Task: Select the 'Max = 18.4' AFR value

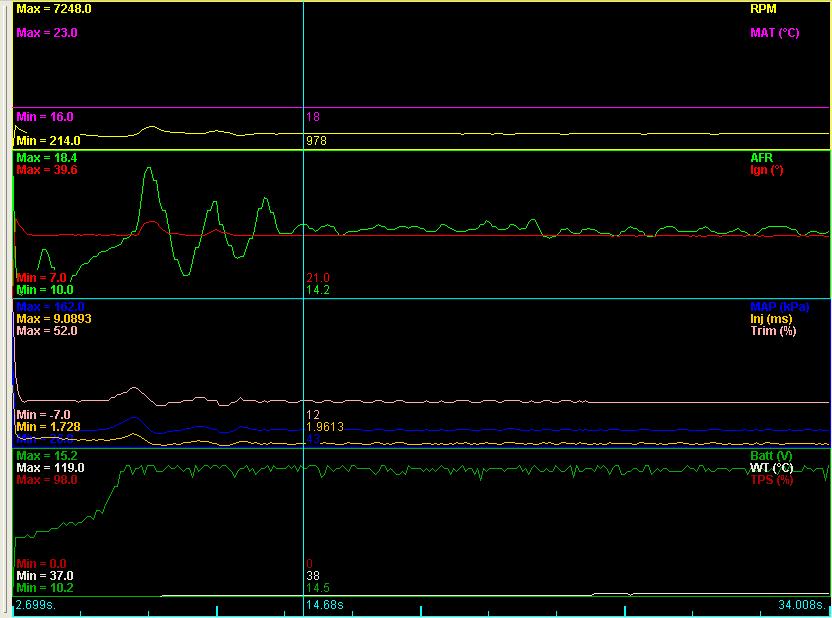Action: tap(47, 158)
